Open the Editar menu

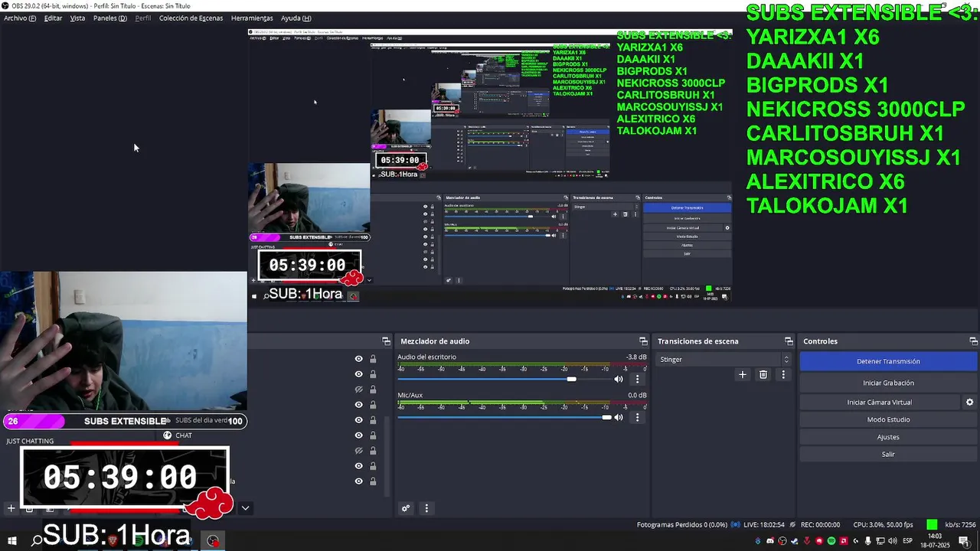(x=53, y=18)
